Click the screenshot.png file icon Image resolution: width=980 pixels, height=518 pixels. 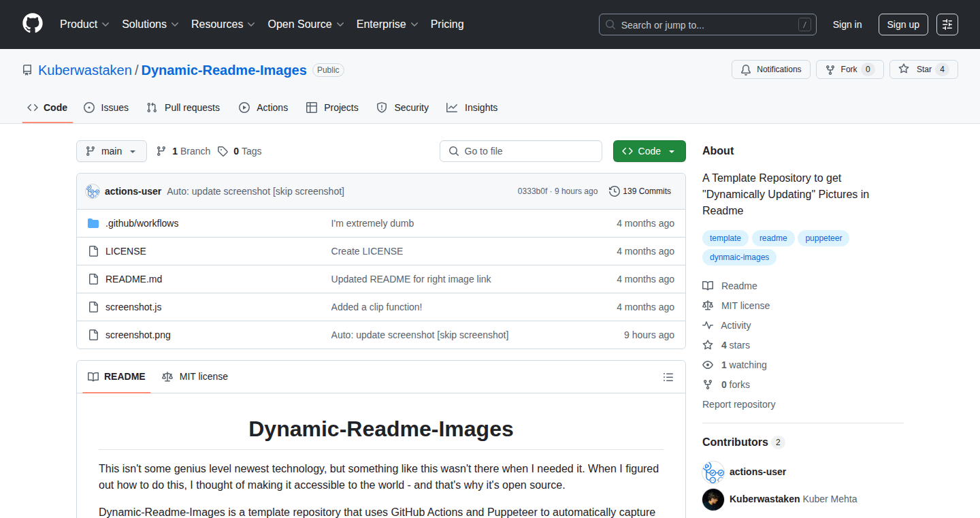93,335
